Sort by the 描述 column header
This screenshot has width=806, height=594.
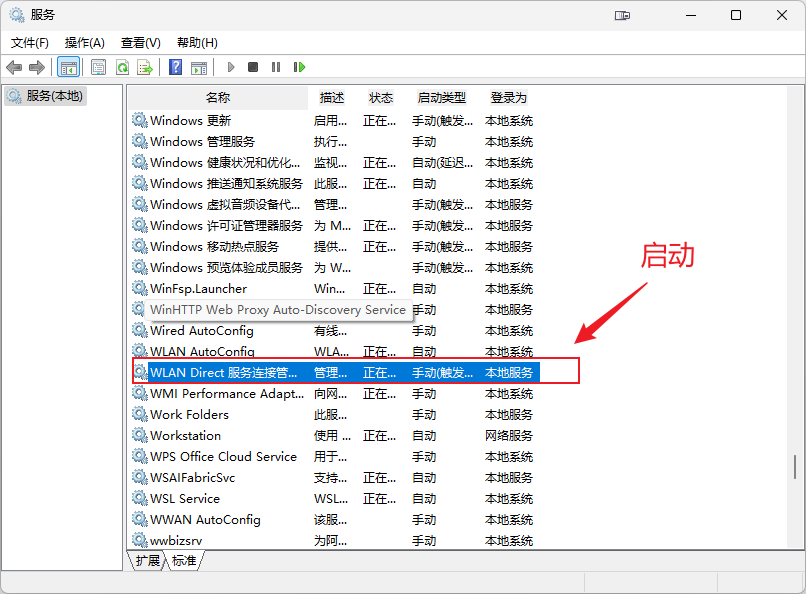click(332, 98)
